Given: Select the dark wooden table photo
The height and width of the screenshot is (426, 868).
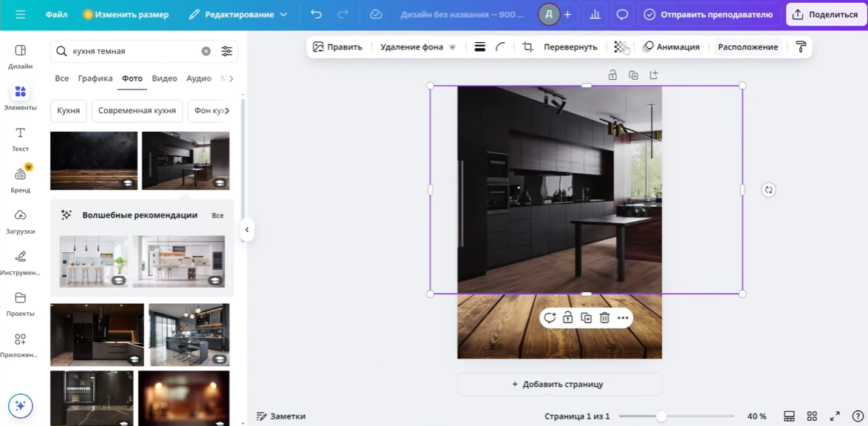Looking at the screenshot, I should [x=94, y=160].
